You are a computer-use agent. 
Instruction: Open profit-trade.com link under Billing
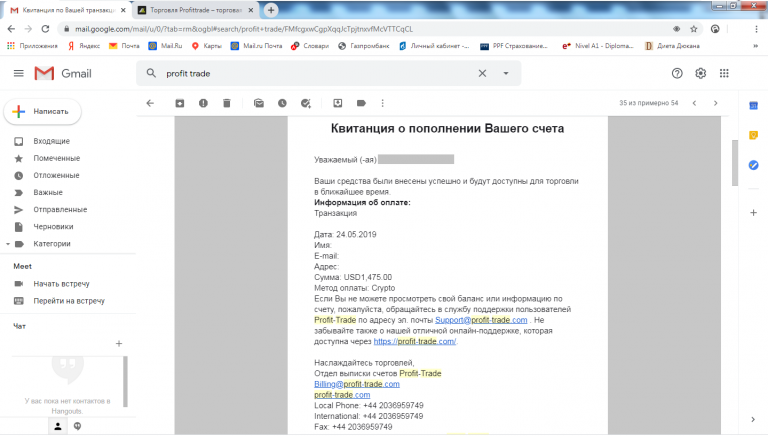pyautogui.click(x=342, y=395)
